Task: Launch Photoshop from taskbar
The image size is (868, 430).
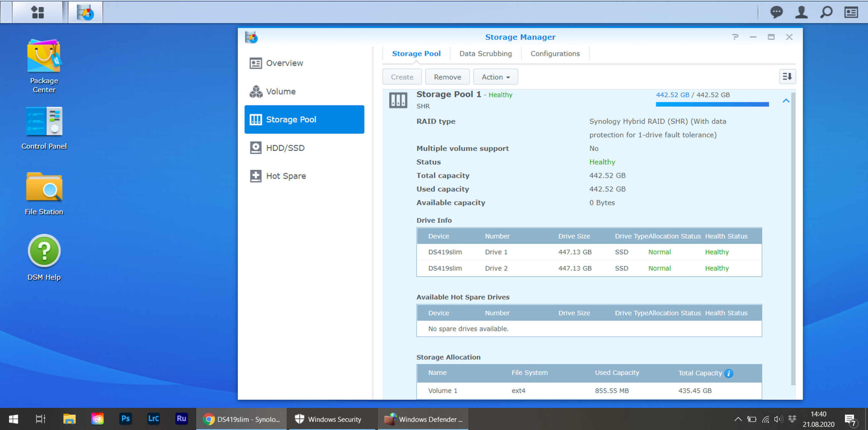Action: (x=125, y=419)
